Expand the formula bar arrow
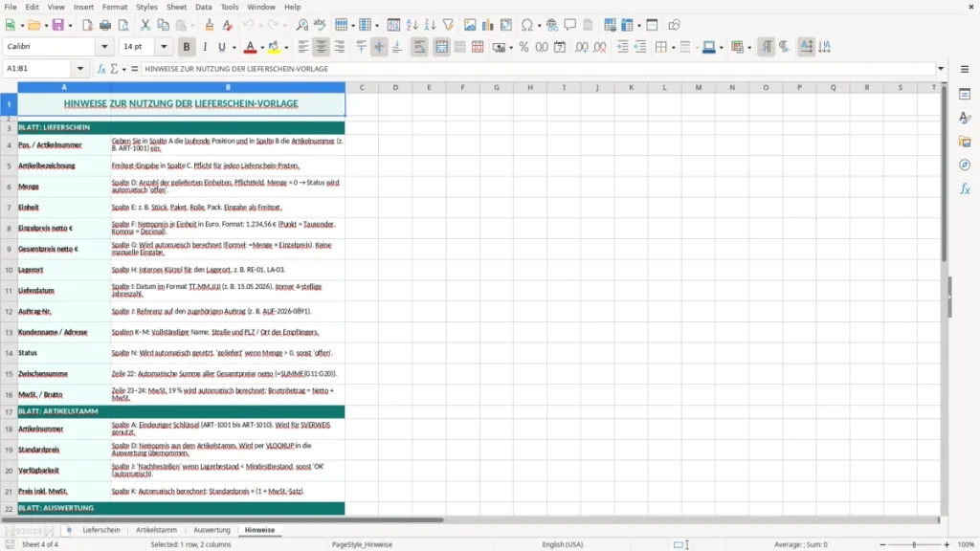Image resolution: width=980 pixels, height=551 pixels. point(941,69)
